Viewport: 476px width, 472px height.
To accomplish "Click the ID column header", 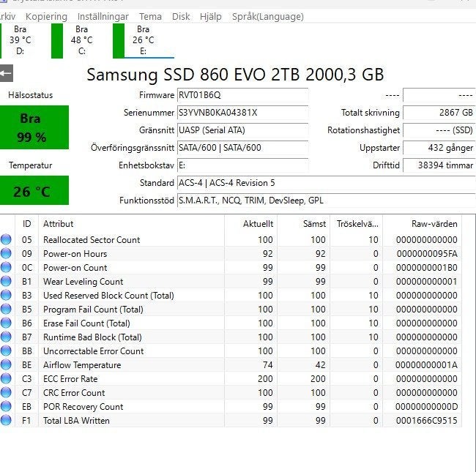I will (26, 224).
